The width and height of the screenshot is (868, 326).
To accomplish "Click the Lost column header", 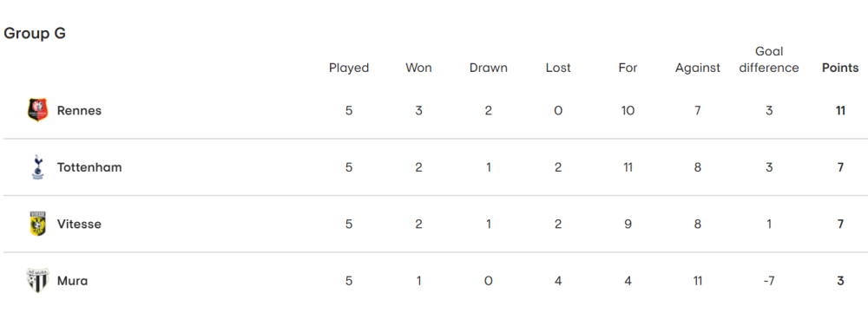I will [558, 68].
